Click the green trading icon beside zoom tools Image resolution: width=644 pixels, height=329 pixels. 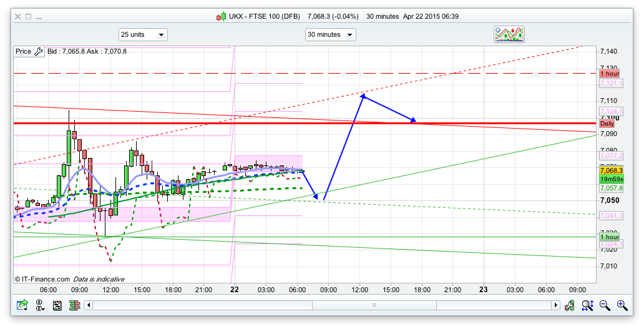pyautogui.click(x=570, y=305)
